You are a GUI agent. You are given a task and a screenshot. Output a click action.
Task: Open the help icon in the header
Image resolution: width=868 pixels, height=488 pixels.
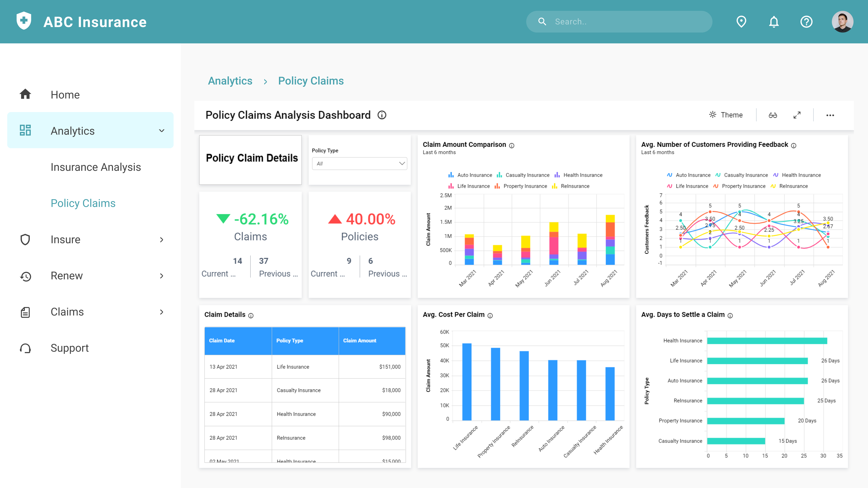(x=807, y=21)
